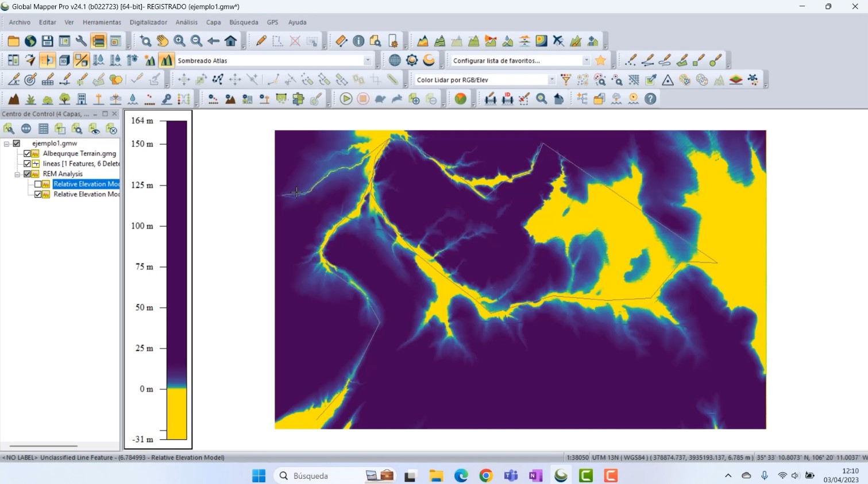Open the Path Profile tool
Screen dimensions: 868x484
tap(422, 41)
